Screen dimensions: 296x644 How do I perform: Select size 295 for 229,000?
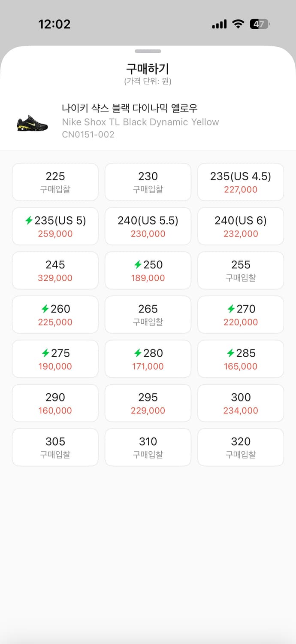pyautogui.click(x=148, y=403)
